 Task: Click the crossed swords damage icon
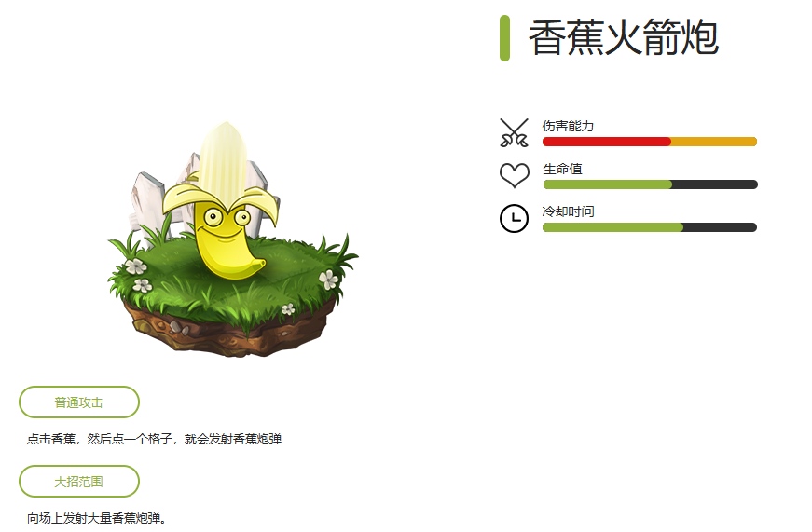click(515, 133)
